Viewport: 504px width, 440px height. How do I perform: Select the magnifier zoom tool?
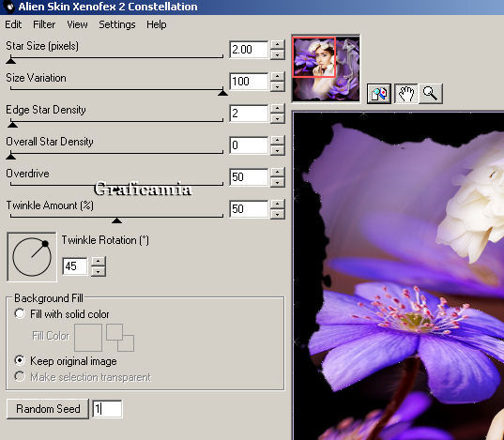[x=431, y=94]
